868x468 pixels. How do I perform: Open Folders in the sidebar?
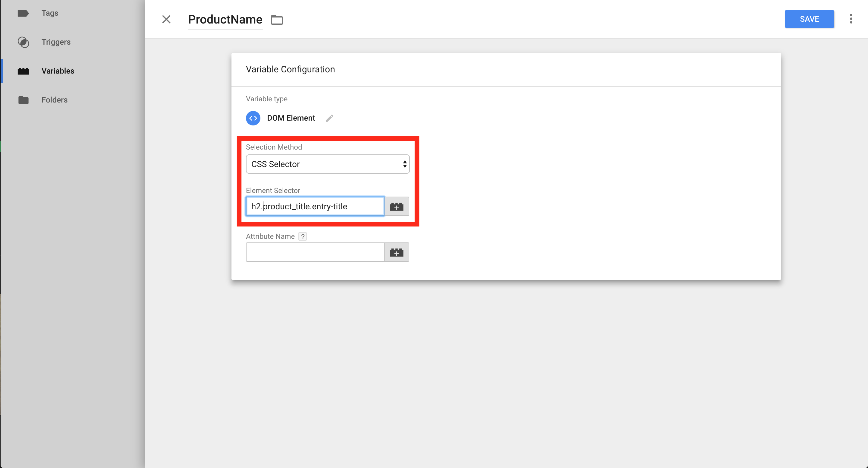pos(54,100)
